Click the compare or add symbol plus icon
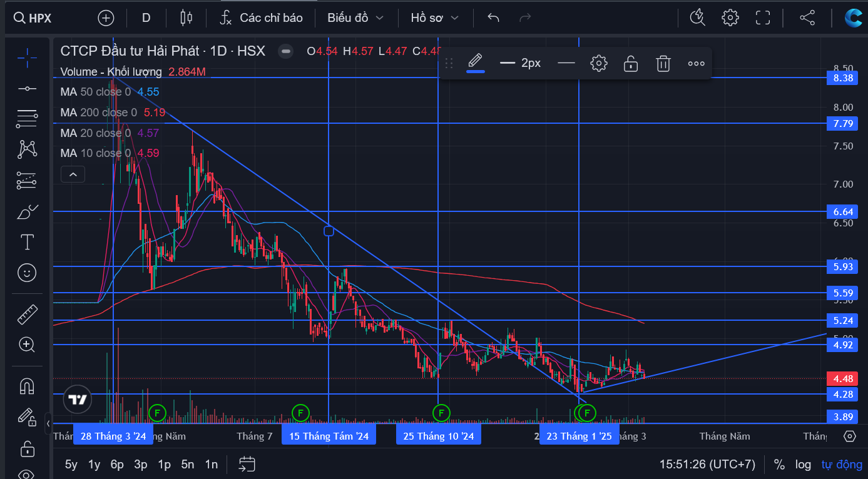The height and width of the screenshot is (479, 868). (x=106, y=18)
